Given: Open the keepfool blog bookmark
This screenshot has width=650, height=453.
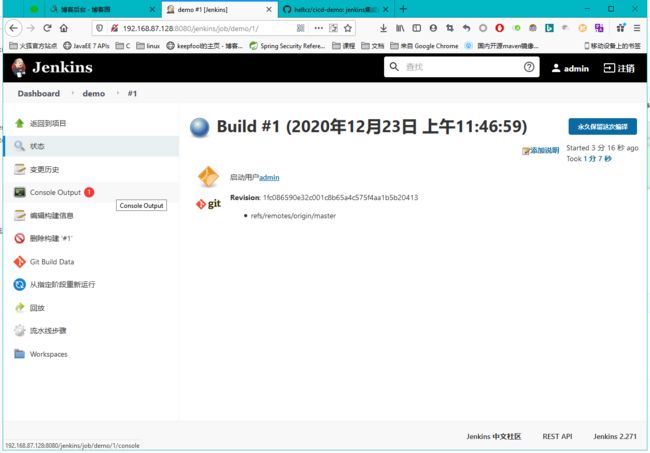Looking at the screenshot, I should tap(204, 46).
